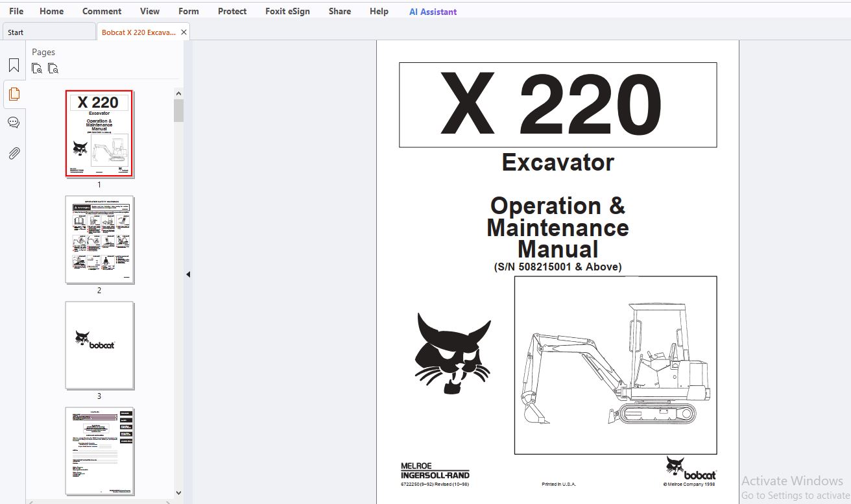Screen dimensions: 851x504
Task: Click the excavator line drawing on page
Action: 616,365
